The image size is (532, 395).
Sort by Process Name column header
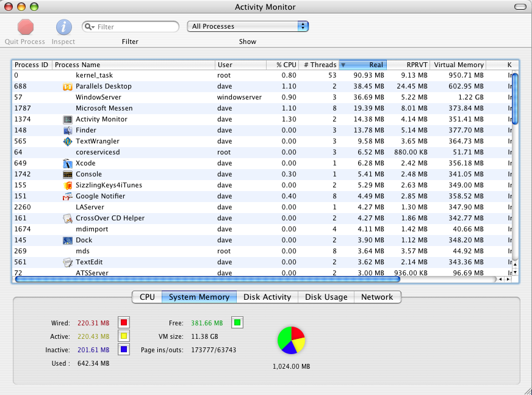coord(134,65)
